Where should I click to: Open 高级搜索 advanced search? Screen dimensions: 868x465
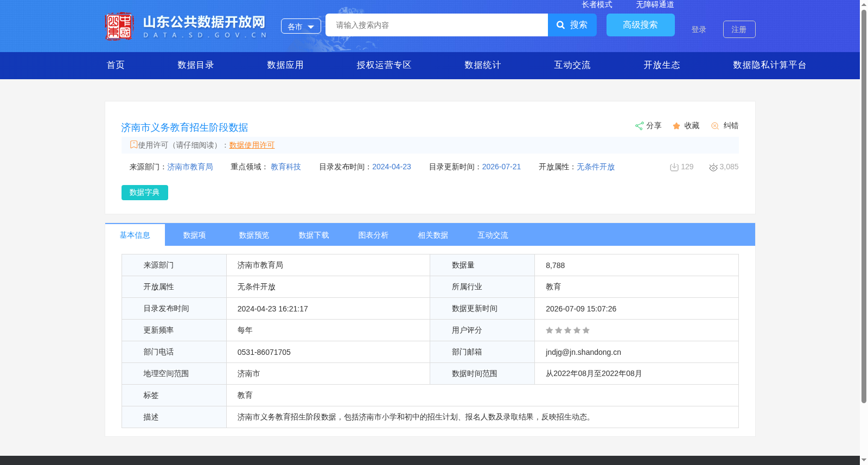pyautogui.click(x=641, y=25)
